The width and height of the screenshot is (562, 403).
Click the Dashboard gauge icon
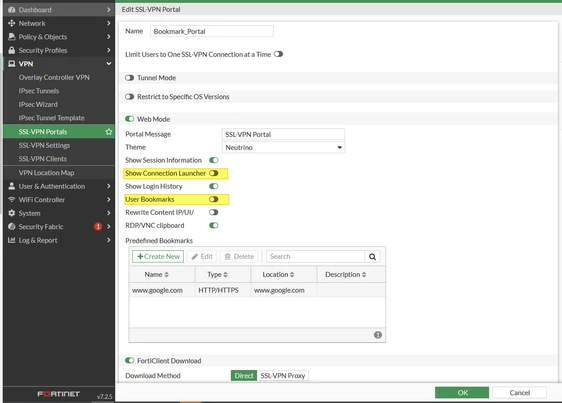(11, 10)
